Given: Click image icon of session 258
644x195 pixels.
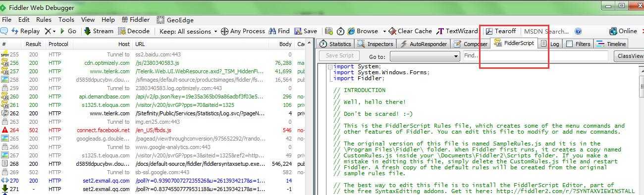Looking at the screenshot, I should point(4,80).
